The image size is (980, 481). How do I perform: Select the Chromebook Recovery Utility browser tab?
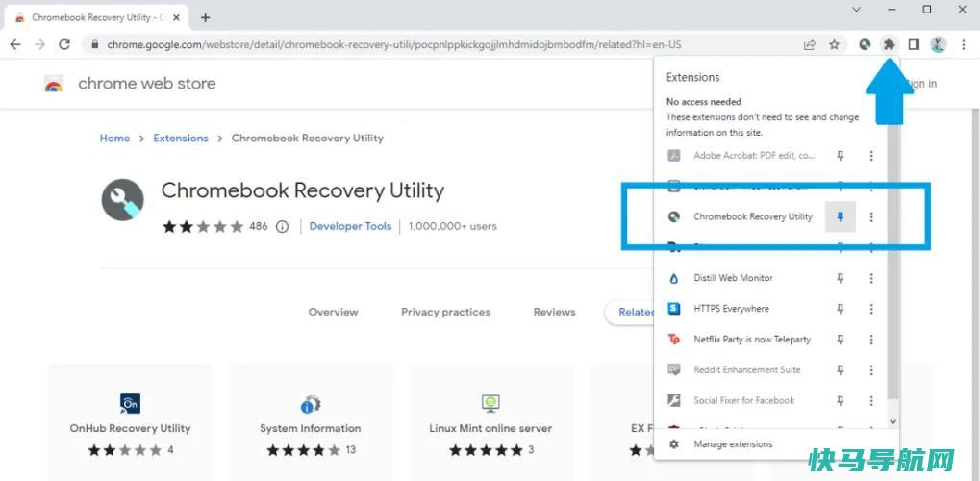97,17
